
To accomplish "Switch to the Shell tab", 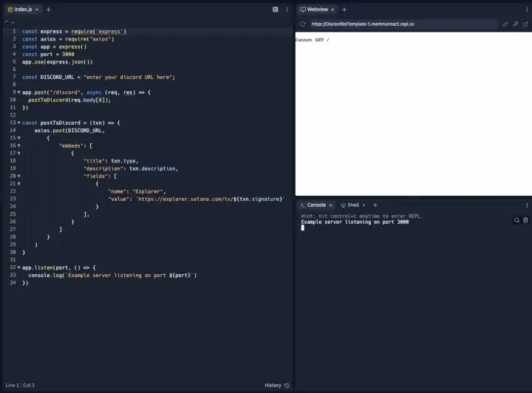I will [349, 205].
